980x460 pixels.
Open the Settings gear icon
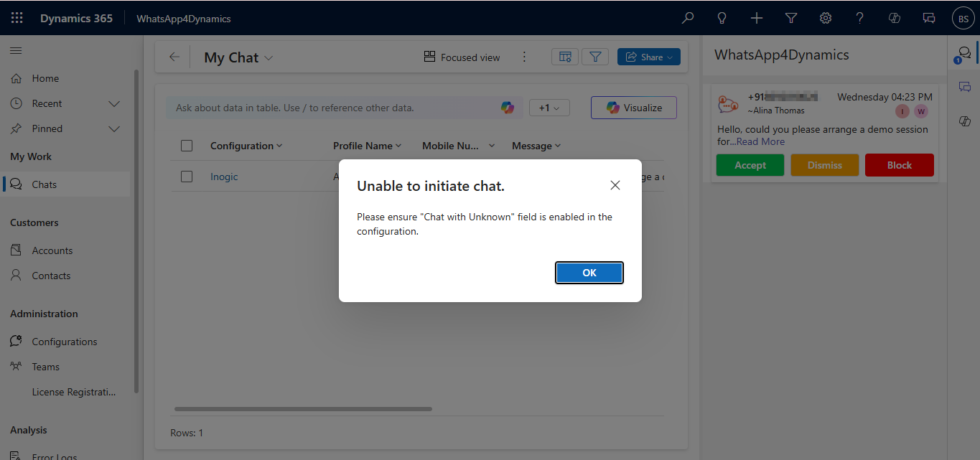coord(826,18)
